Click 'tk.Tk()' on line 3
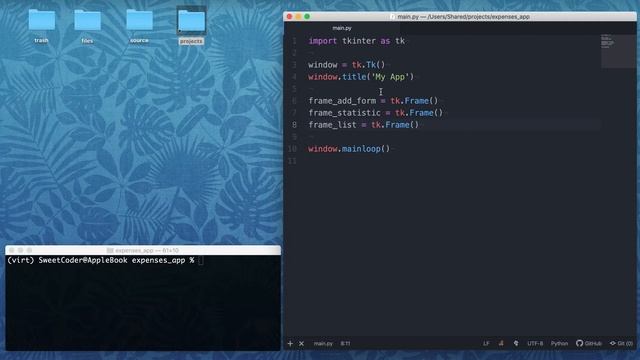640x360 pixels. coord(368,65)
